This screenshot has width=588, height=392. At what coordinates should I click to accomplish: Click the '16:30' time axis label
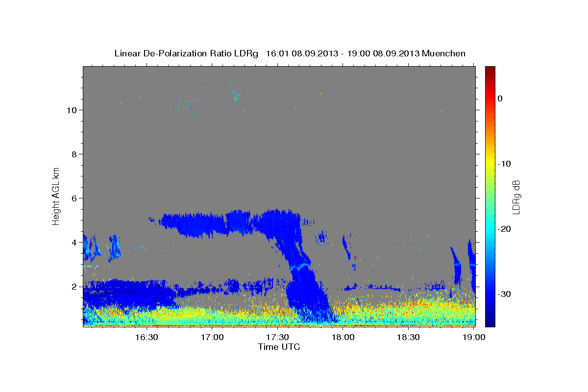[146, 337]
